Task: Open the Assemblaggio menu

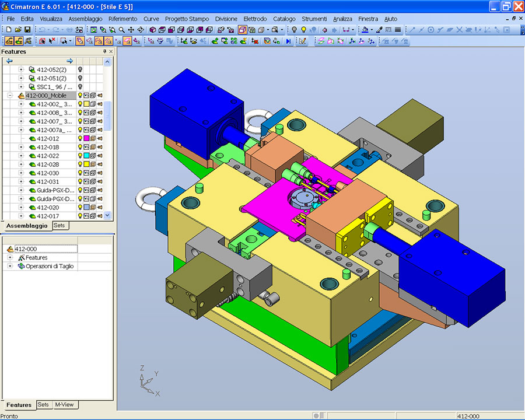Action: [x=85, y=19]
